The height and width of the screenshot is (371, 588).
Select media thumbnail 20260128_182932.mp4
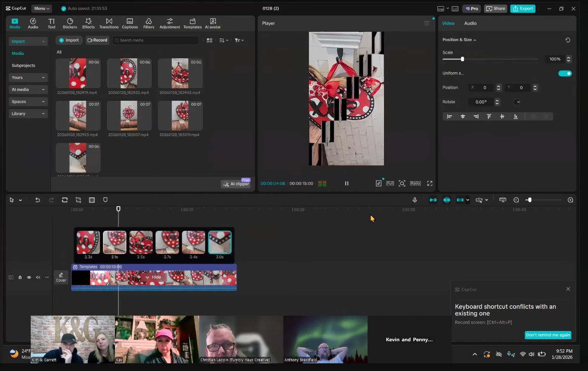[129, 73]
